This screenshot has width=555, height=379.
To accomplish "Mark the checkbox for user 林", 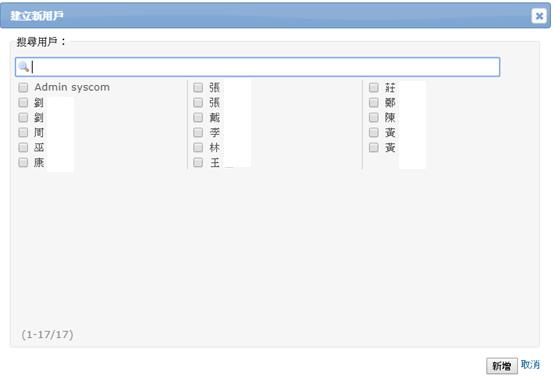I will click(198, 148).
